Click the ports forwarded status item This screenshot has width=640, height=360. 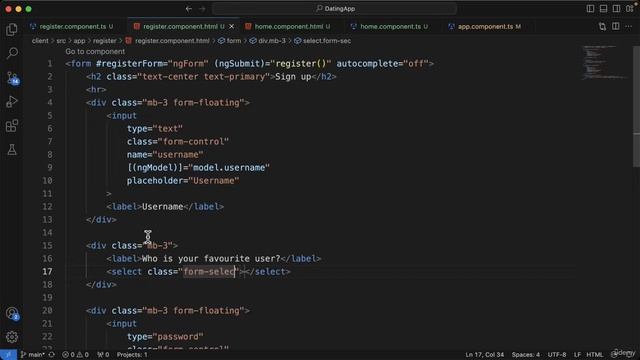point(103,355)
